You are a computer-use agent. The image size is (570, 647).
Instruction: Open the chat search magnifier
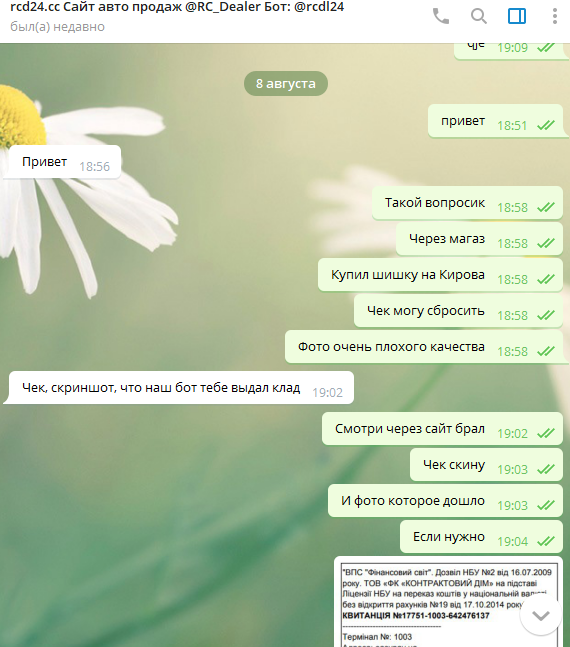pos(479,17)
